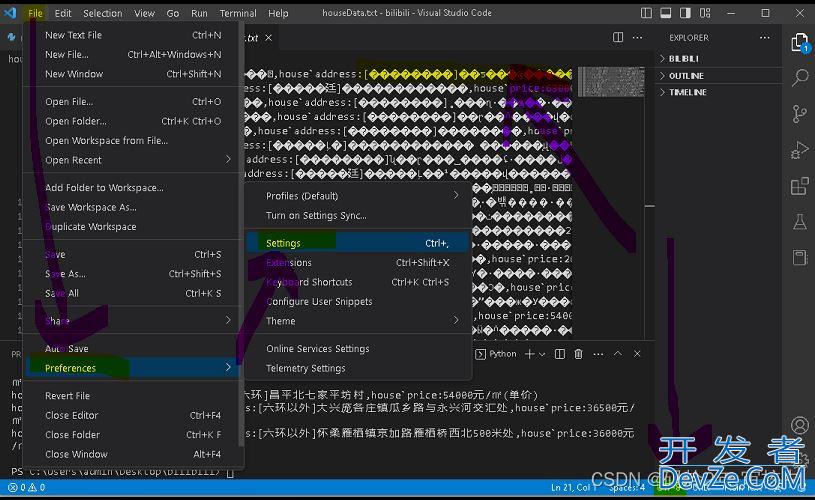Choose Close Editor in File menu
The height and width of the screenshot is (500, 815).
coord(133,415)
